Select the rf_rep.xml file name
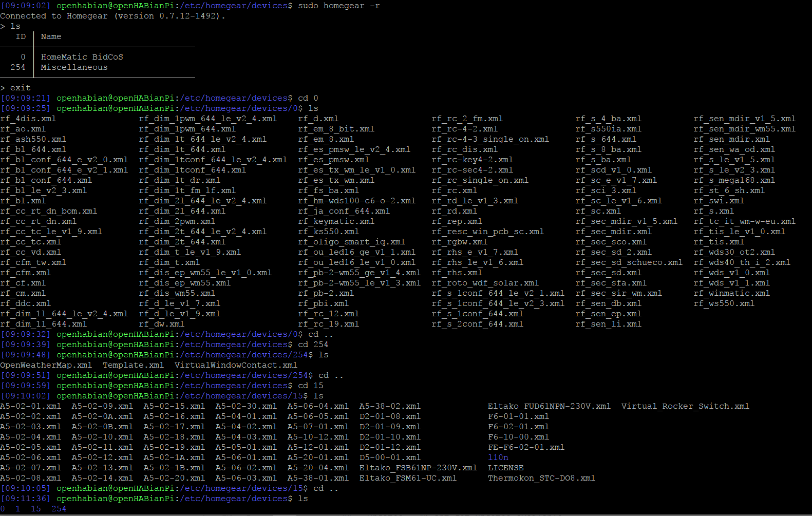This screenshot has height=516, width=812. (457, 221)
